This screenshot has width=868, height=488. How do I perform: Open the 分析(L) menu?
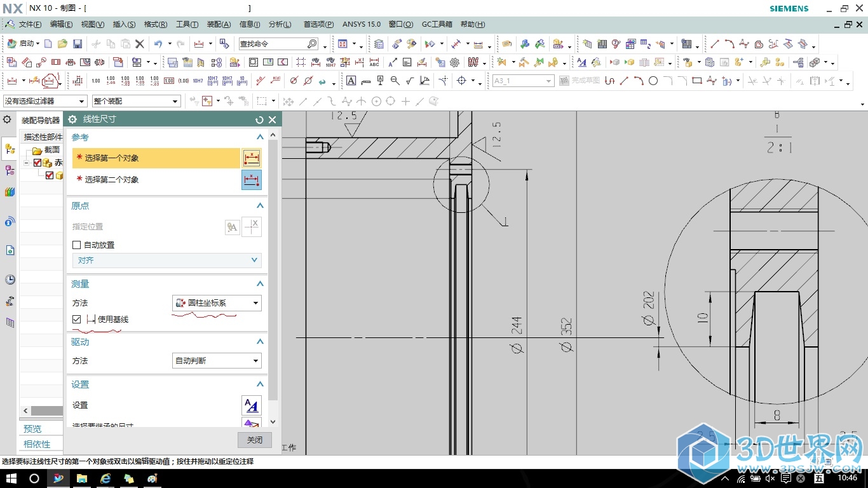point(280,24)
